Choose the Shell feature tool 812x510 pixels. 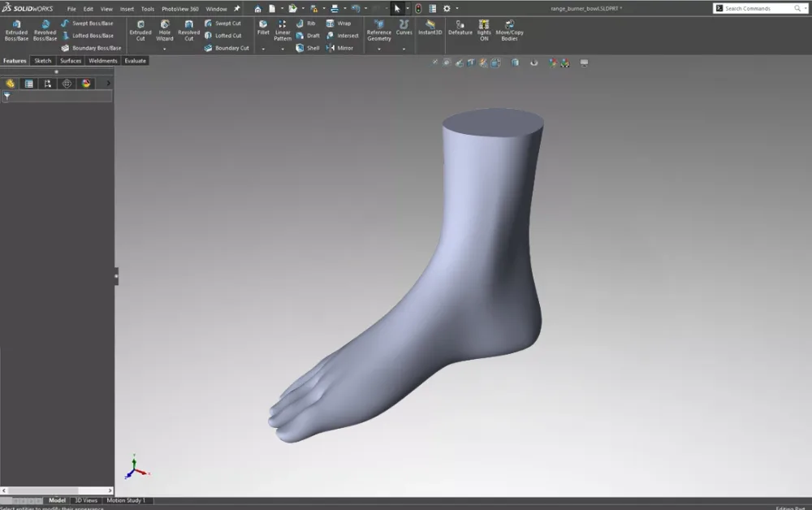308,48
